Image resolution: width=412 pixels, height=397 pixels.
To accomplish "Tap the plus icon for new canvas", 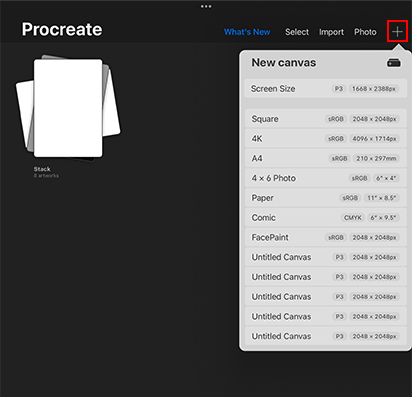I will point(397,31).
